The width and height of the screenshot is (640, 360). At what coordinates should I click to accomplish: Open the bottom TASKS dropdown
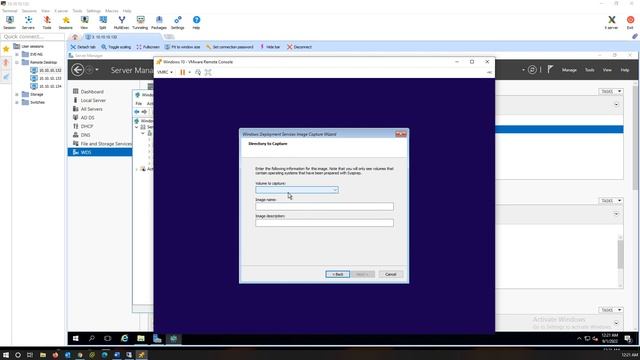pos(611,310)
